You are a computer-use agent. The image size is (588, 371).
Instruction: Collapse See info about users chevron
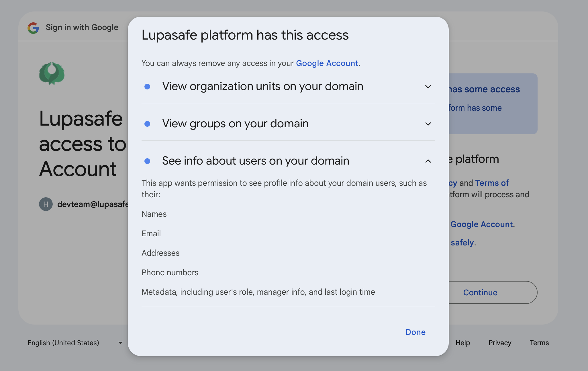428,161
